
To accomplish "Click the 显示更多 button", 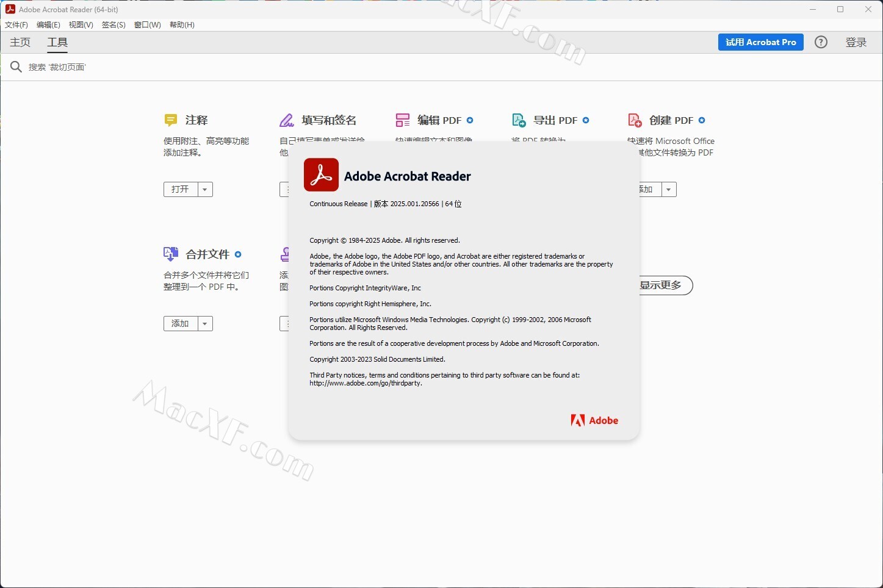I will pos(666,285).
